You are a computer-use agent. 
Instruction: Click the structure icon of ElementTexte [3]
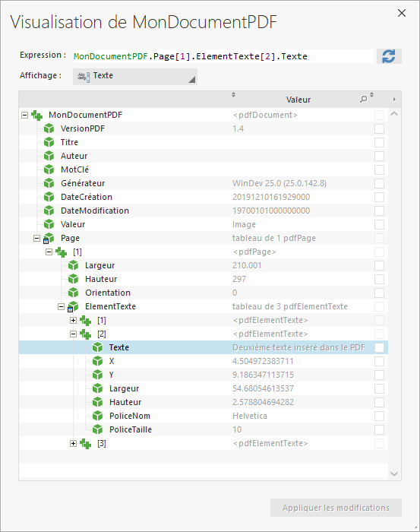[85, 443]
